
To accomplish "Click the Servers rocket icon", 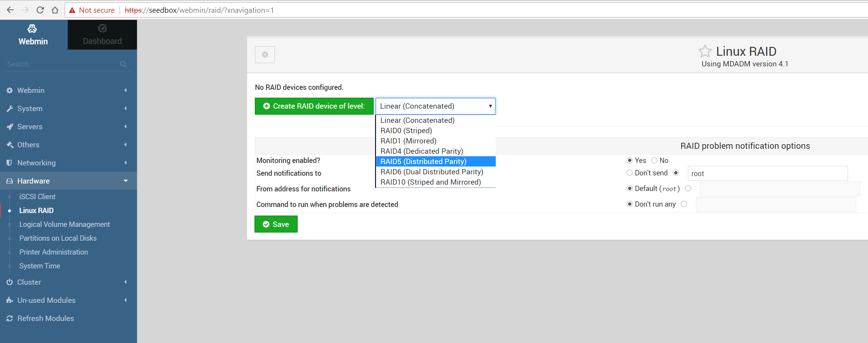I will pos(10,126).
